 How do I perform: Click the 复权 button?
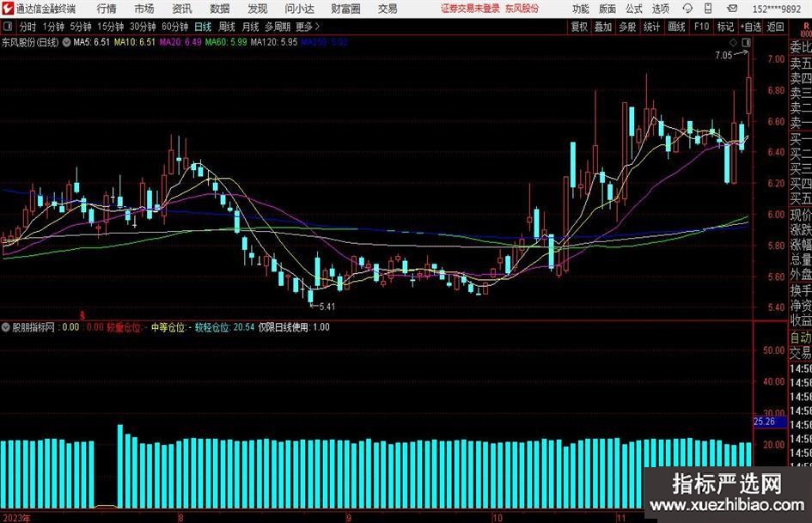(x=579, y=27)
